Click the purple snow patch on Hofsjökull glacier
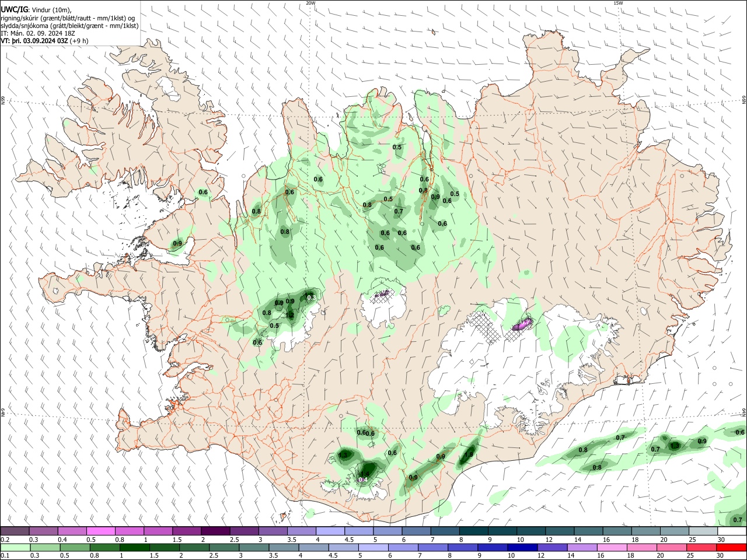Image resolution: width=747 pixels, height=560 pixels. (382, 294)
